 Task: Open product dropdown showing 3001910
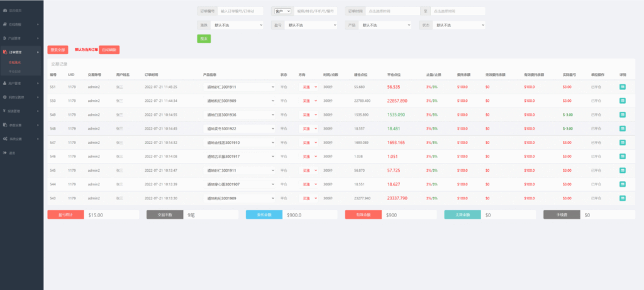pos(240,143)
